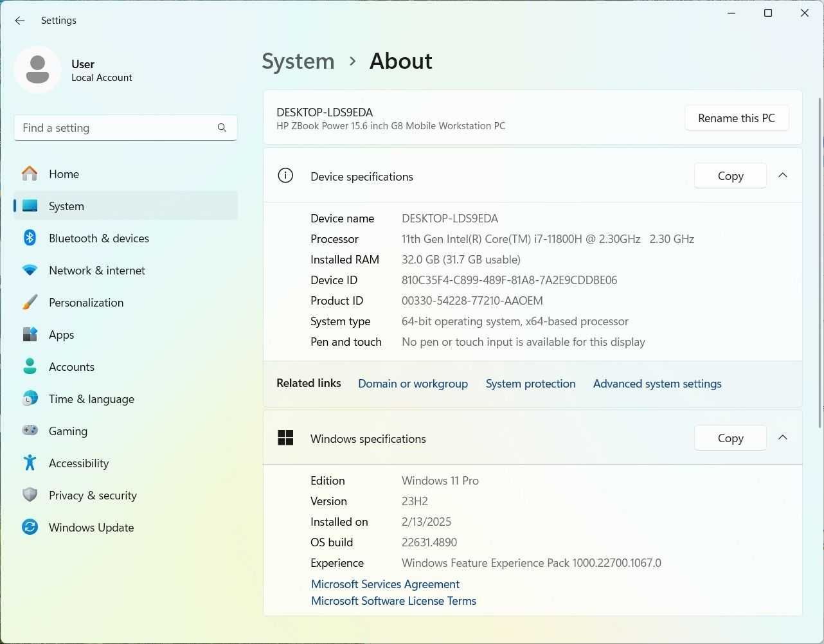Click the Installed on date 2/13/2025
The width and height of the screenshot is (824, 644).
click(426, 522)
